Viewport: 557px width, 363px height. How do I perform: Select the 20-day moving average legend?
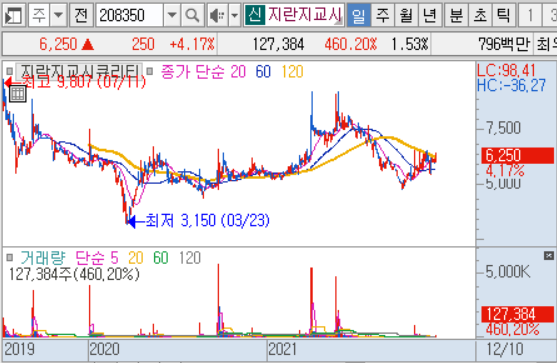(x=238, y=72)
